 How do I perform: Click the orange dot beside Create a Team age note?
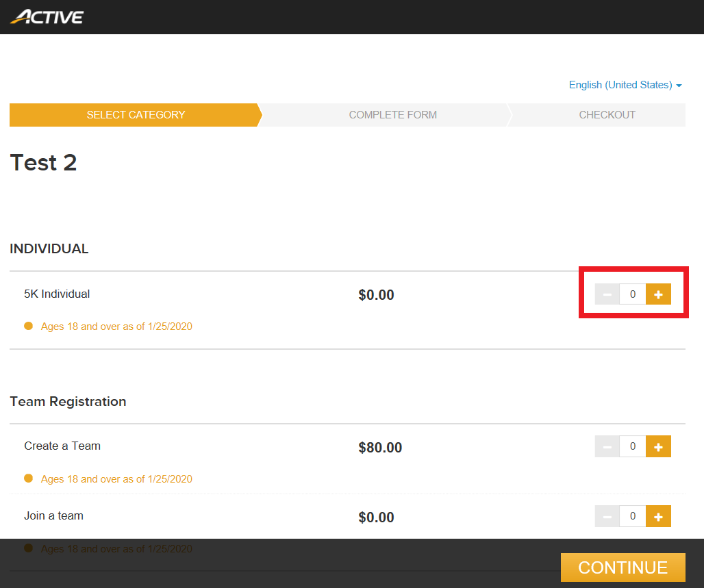tap(28, 478)
